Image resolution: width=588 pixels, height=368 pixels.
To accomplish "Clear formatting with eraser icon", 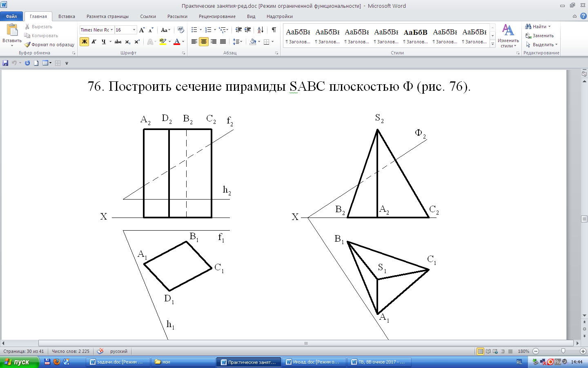I will (180, 30).
